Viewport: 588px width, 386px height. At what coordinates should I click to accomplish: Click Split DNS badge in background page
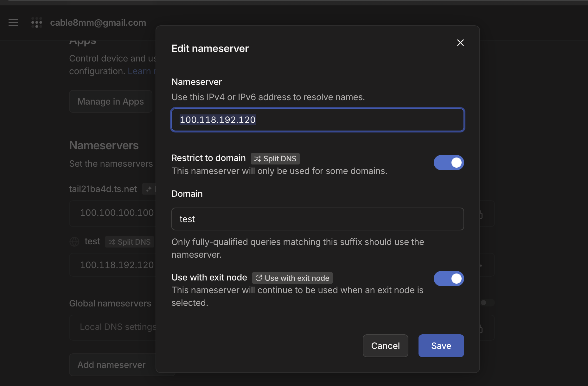click(130, 242)
